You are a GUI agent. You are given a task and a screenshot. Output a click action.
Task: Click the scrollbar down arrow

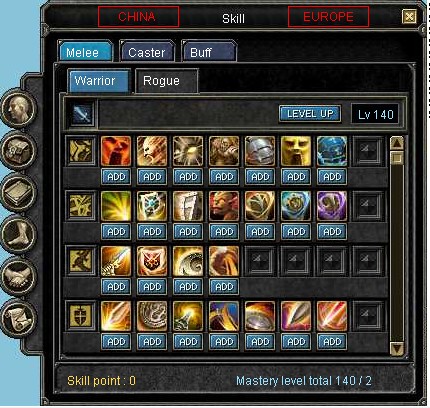[x=397, y=348]
